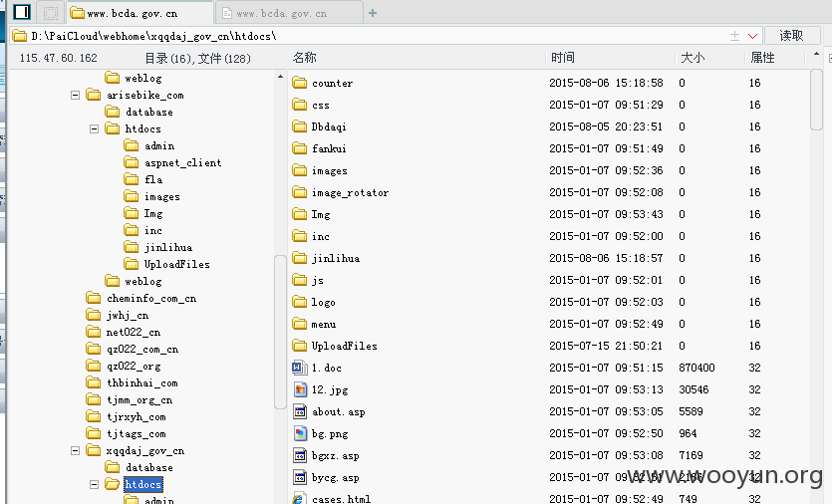The height and width of the screenshot is (504, 832).
Task: Select images folder name in file list
Action: pos(330,171)
